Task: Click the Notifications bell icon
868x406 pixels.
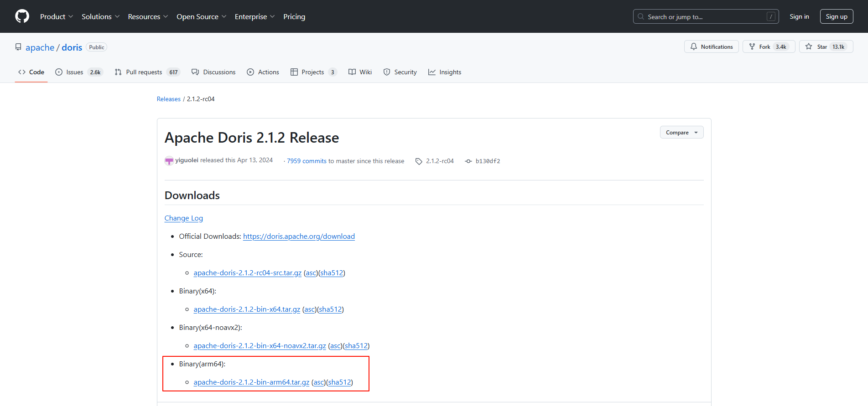Action: tap(694, 46)
